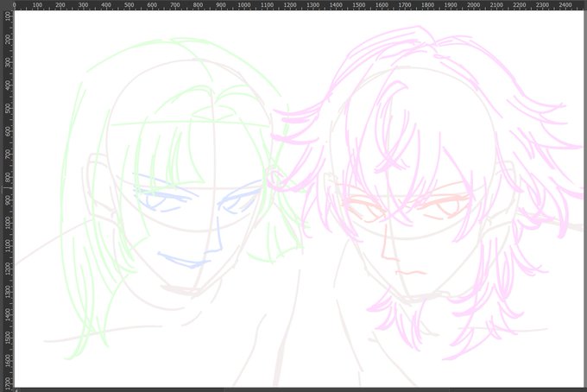Click the pink-haired character's red mouth line
The image size is (587, 392).
(411, 272)
